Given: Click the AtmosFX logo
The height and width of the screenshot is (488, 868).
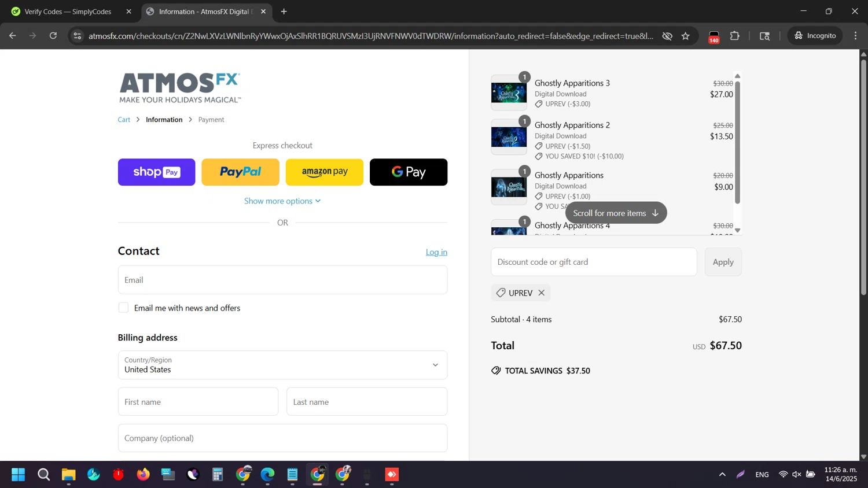Looking at the screenshot, I should pos(180,88).
